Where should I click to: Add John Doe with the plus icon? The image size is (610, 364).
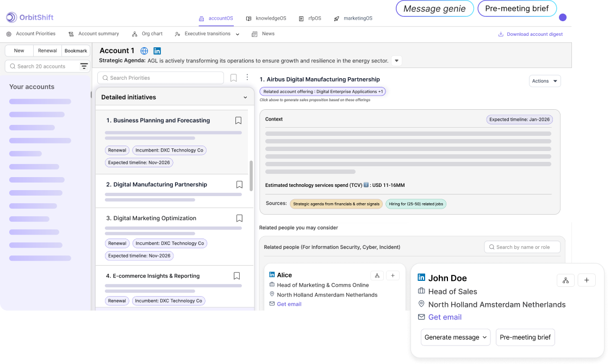[x=587, y=280]
